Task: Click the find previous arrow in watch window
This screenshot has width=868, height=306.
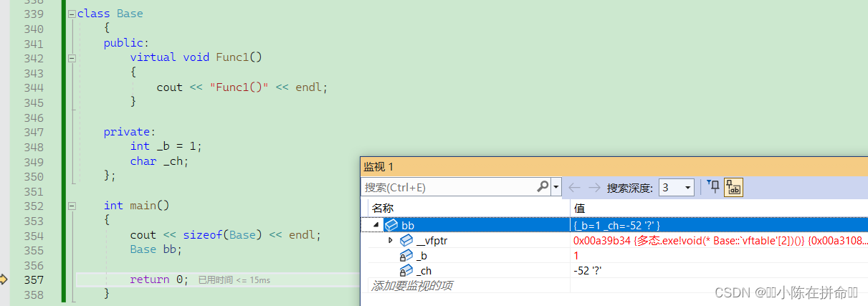Action: (573, 188)
